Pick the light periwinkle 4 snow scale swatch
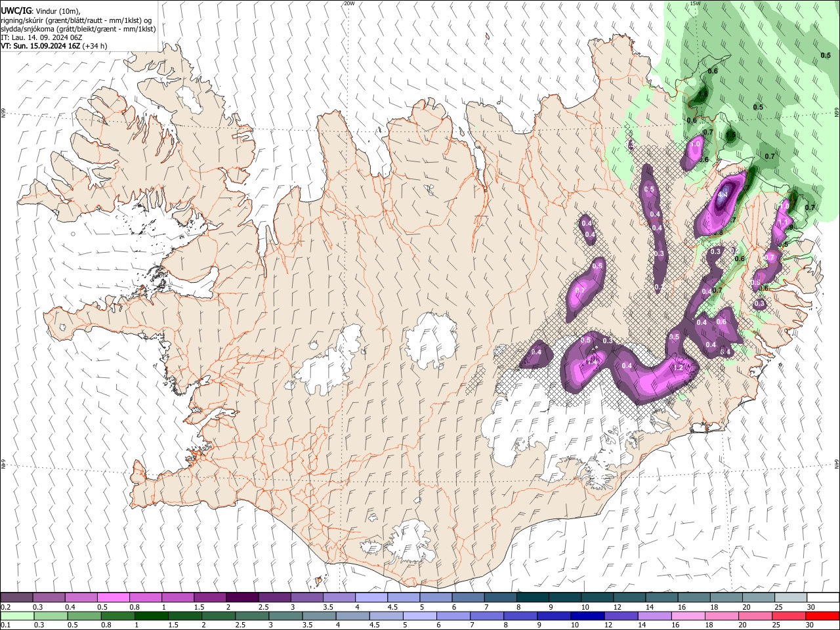 point(371,598)
